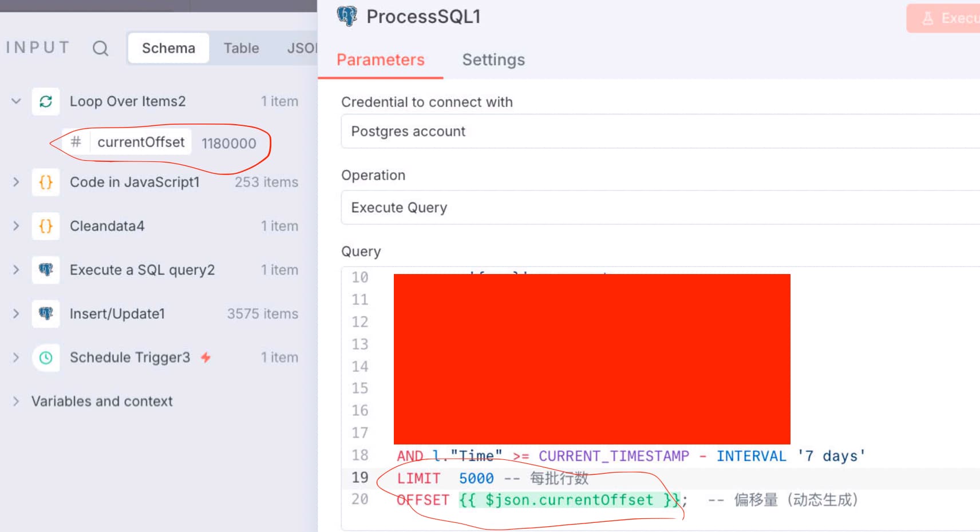Switch to the Table view tab
Viewport: 980px width, 532px height.
pyautogui.click(x=241, y=48)
